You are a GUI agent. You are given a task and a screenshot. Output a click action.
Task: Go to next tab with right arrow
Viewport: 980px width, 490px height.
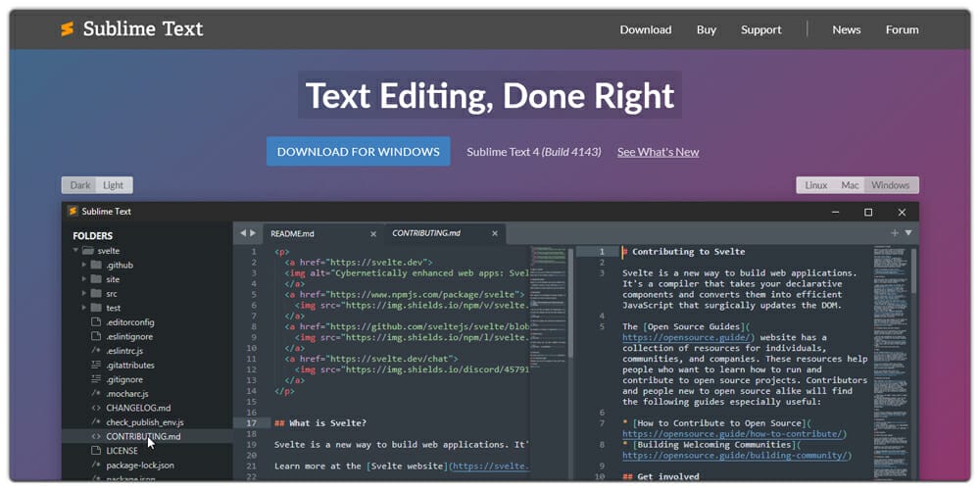[253, 233]
